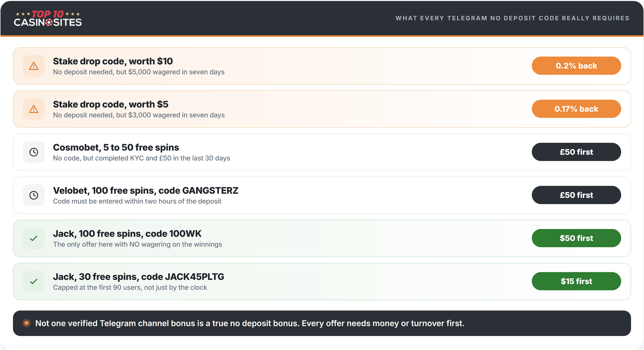The image size is (644, 350).
Task: Click the 0.2% back badge
Action: pyautogui.click(x=576, y=66)
